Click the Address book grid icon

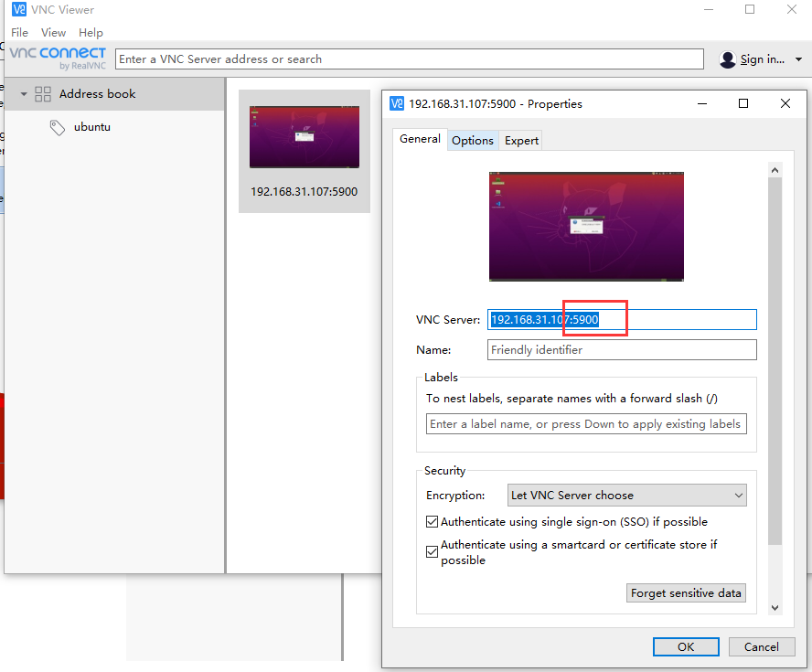tap(43, 93)
